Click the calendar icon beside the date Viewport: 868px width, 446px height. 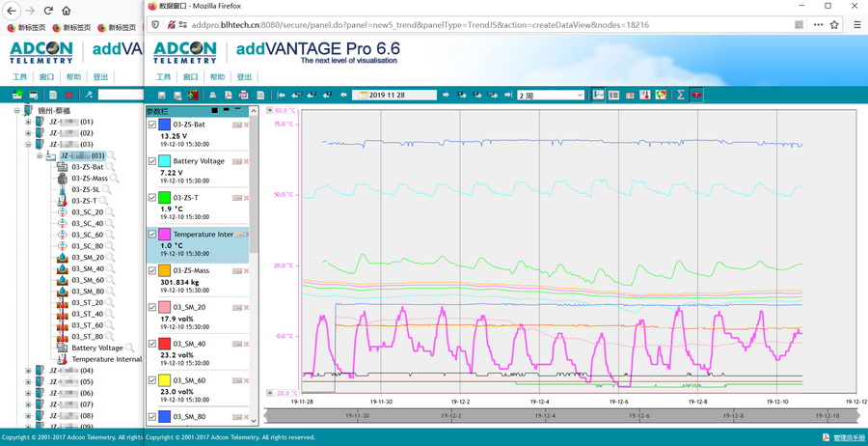point(363,96)
